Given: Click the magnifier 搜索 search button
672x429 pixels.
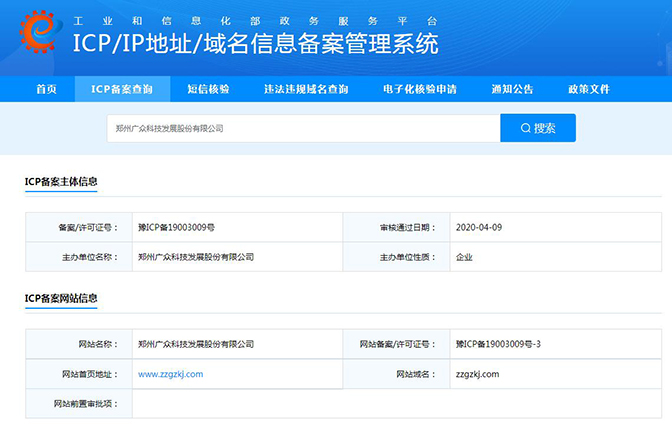Looking at the screenshot, I should click(537, 128).
